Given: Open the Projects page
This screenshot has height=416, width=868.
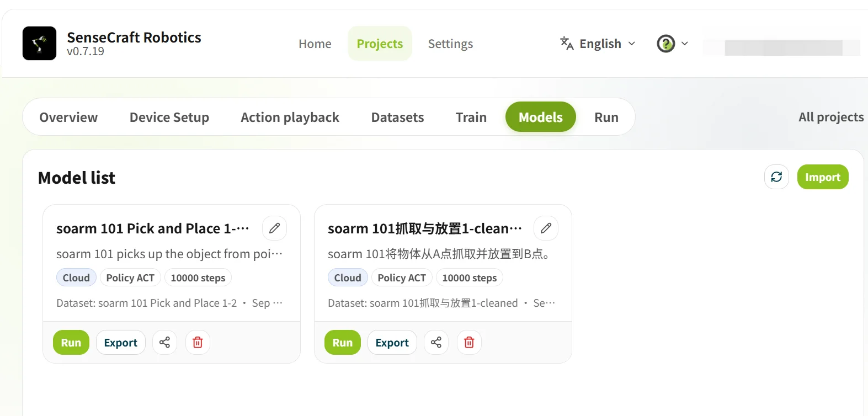Looking at the screenshot, I should tap(380, 44).
